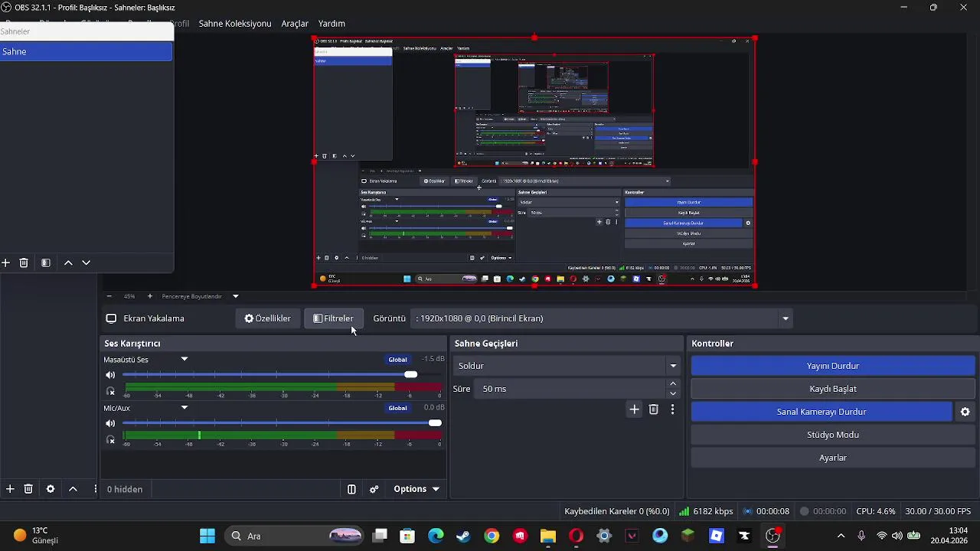This screenshot has height=551, width=980.
Task: Zoom out the preview with minus icon
Action: point(109,296)
